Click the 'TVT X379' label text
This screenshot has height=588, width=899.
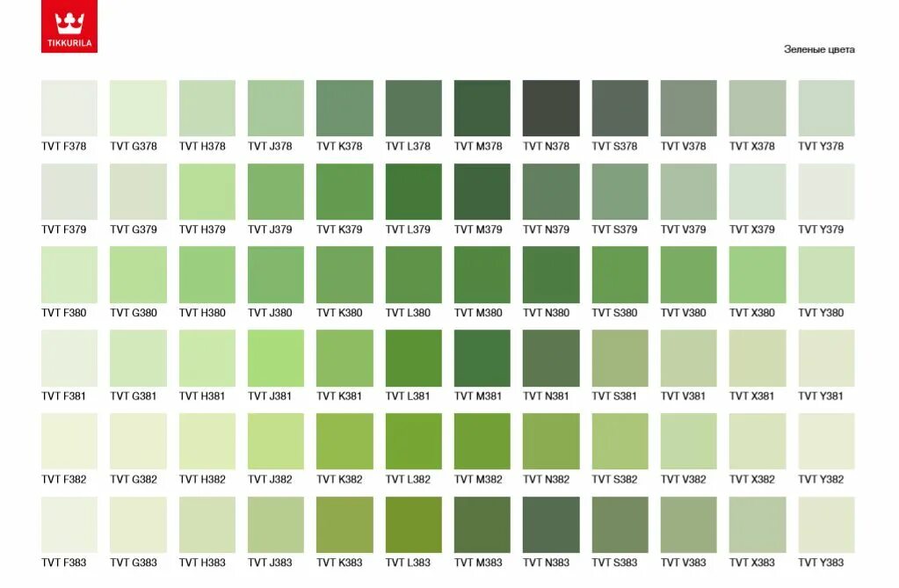click(x=752, y=229)
